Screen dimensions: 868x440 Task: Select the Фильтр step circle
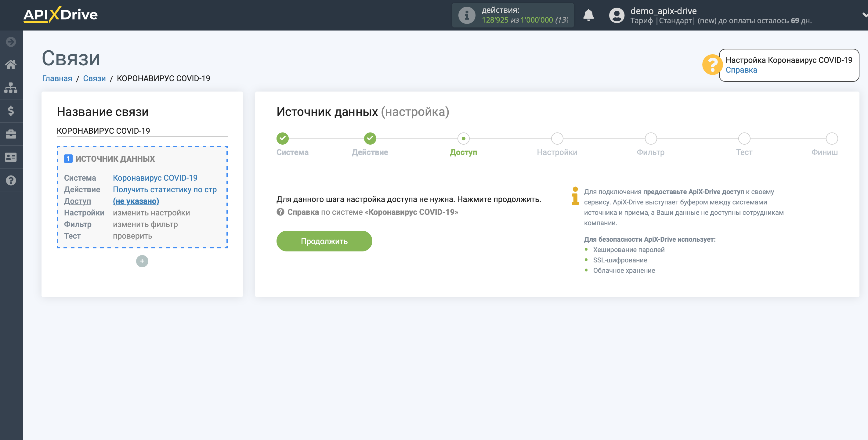point(651,139)
